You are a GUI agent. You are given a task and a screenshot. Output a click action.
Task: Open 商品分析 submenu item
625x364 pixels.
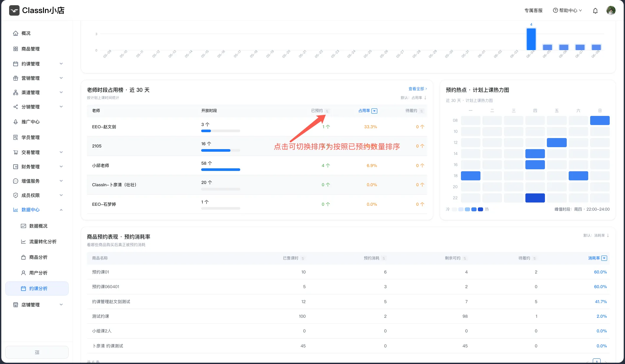(37, 257)
